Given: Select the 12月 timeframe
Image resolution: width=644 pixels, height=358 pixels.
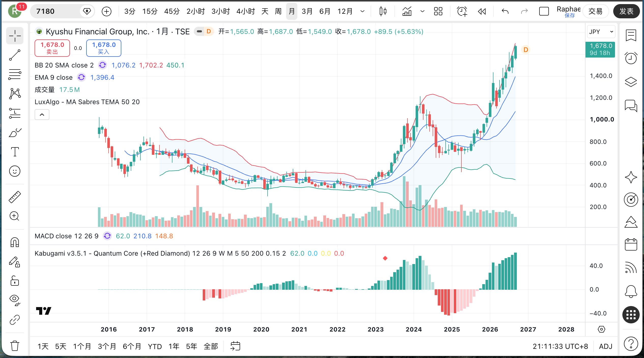Looking at the screenshot, I should (345, 11).
